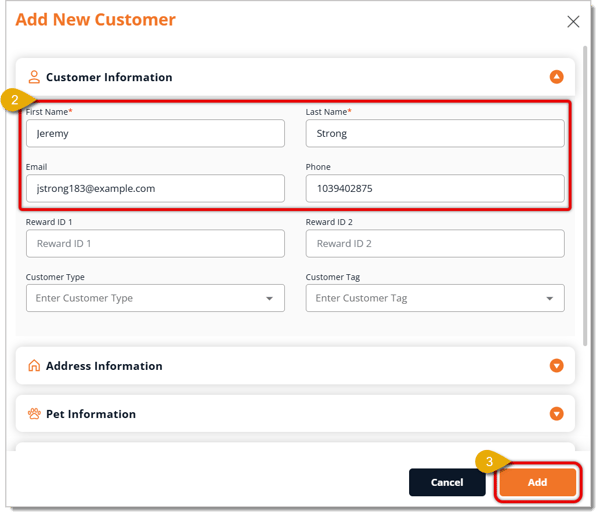Click into the Last Name field
600x516 pixels.
point(435,134)
